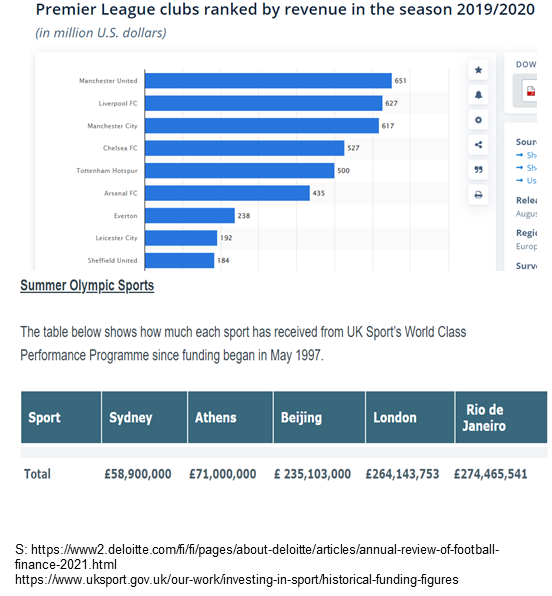Click the value label 617
Image resolution: width=552 pixels, height=596 pixels.
[x=388, y=126]
